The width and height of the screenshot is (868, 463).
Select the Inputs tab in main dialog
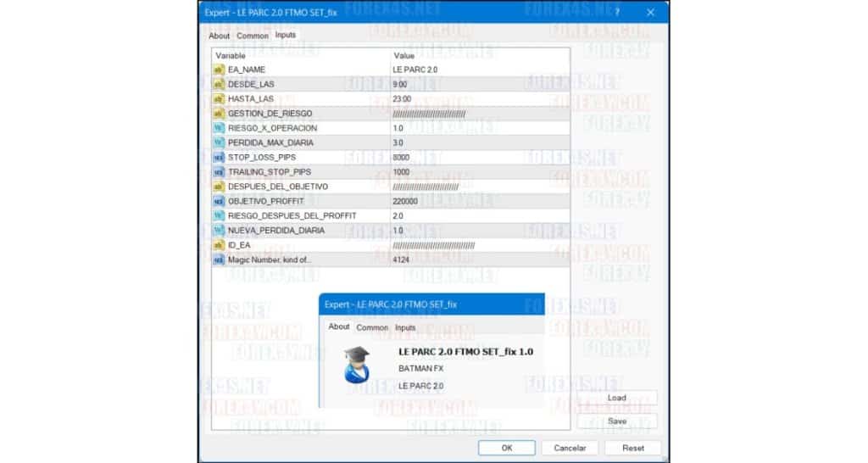286,36
